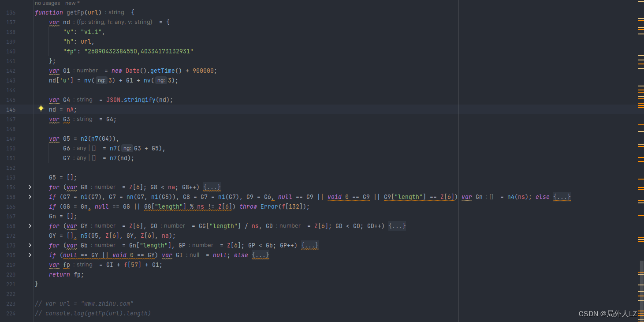Expand folded if block at line 205
This screenshot has width=644, height=322.
30,255
